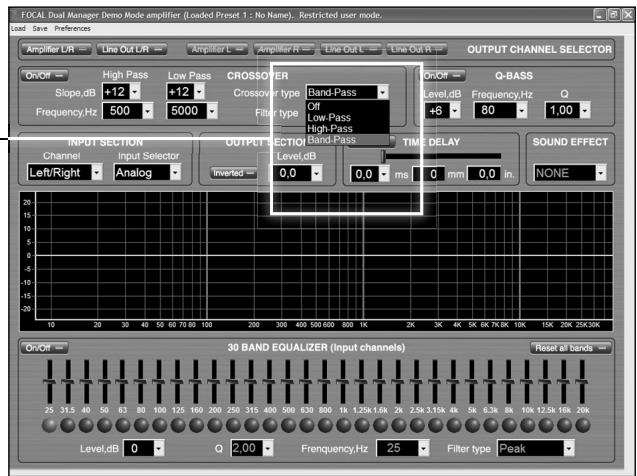The height and width of the screenshot is (476, 637).
Task: Select the 40 Hz band round button
Action: pos(86,425)
